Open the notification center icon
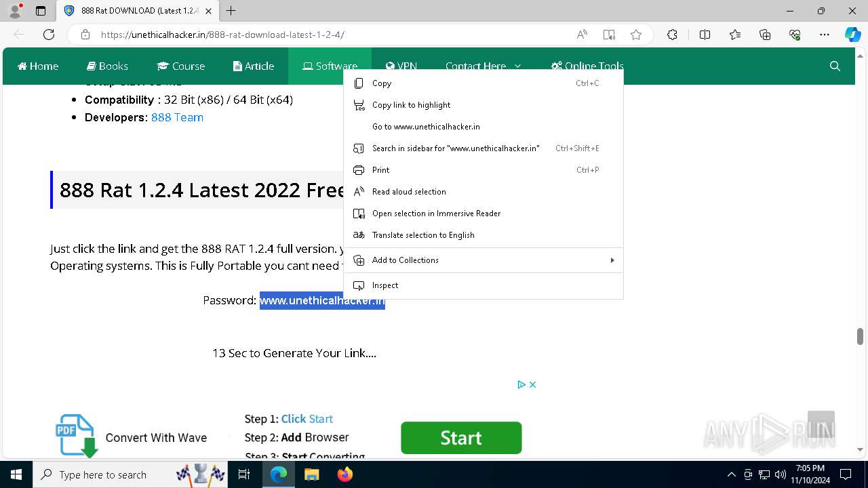 click(846, 474)
